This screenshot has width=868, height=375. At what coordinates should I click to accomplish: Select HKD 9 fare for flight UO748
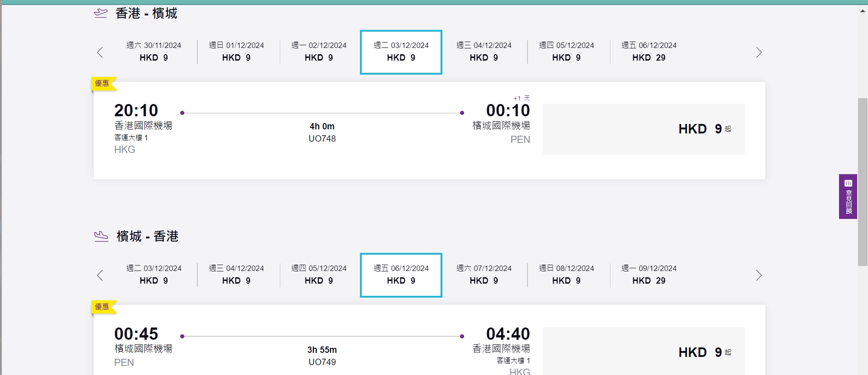[x=643, y=129]
